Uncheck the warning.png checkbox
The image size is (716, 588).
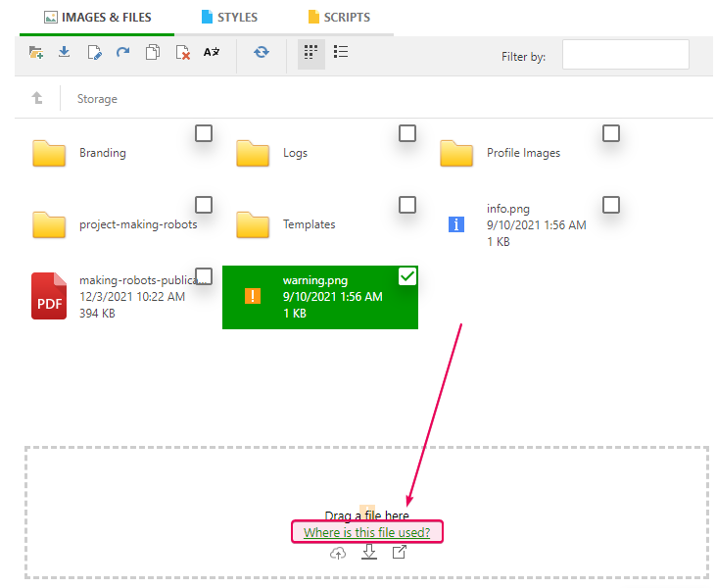click(407, 276)
